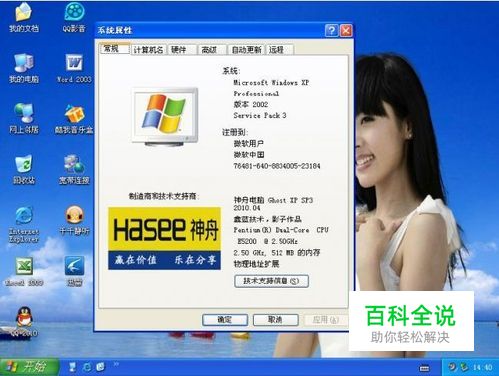Open 宽带连接 desktop shortcut
The width and height of the screenshot is (499, 376).
tap(74, 169)
